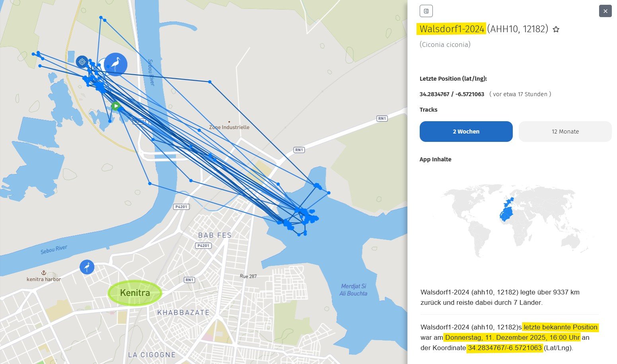Switch to the 12 Monate track

click(x=565, y=132)
